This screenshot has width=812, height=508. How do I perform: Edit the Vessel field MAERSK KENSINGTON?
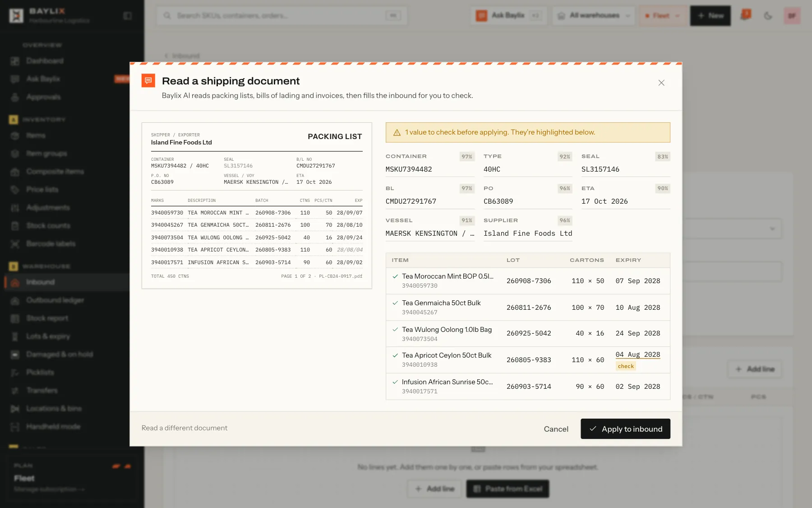[x=430, y=233]
